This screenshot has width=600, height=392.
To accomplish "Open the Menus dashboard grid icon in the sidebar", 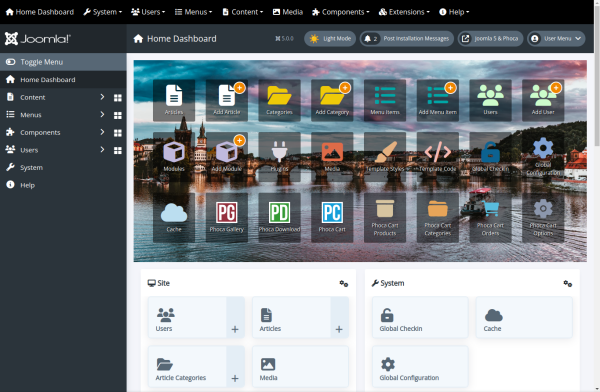I will coord(118,115).
